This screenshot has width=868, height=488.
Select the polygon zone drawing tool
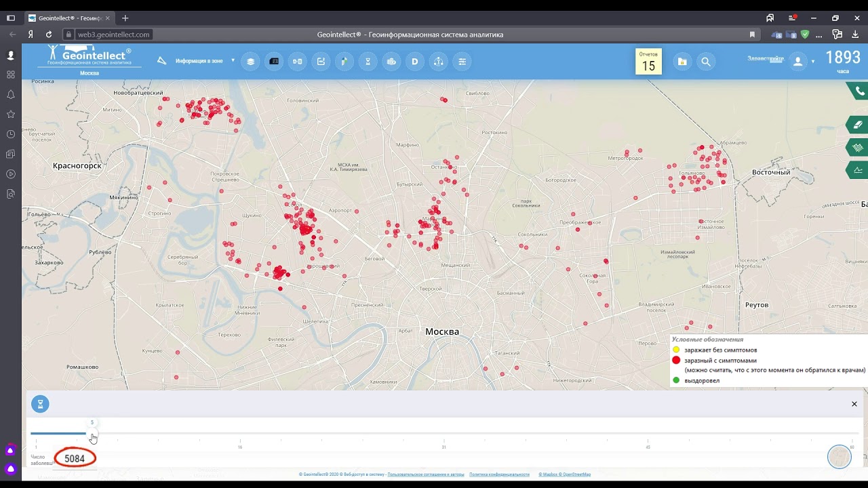[x=161, y=61]
